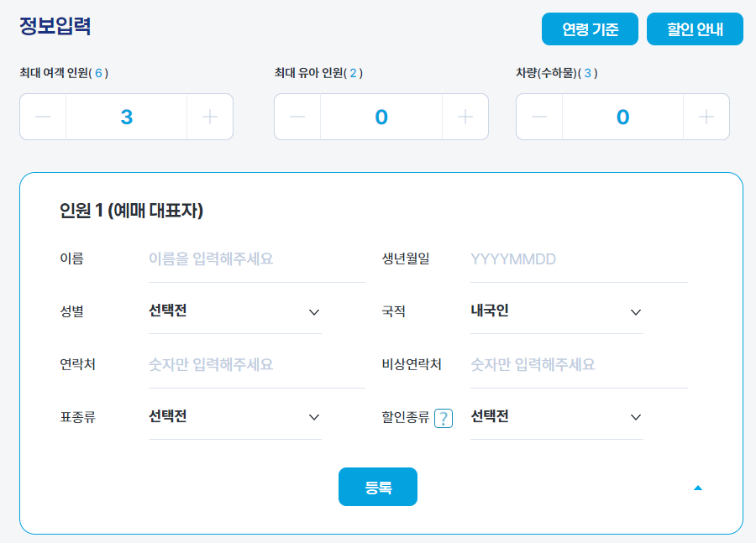This screenshot has width=756, height=543.
Task: Click the 연락처 phone number field
Action: pos(256,363)
